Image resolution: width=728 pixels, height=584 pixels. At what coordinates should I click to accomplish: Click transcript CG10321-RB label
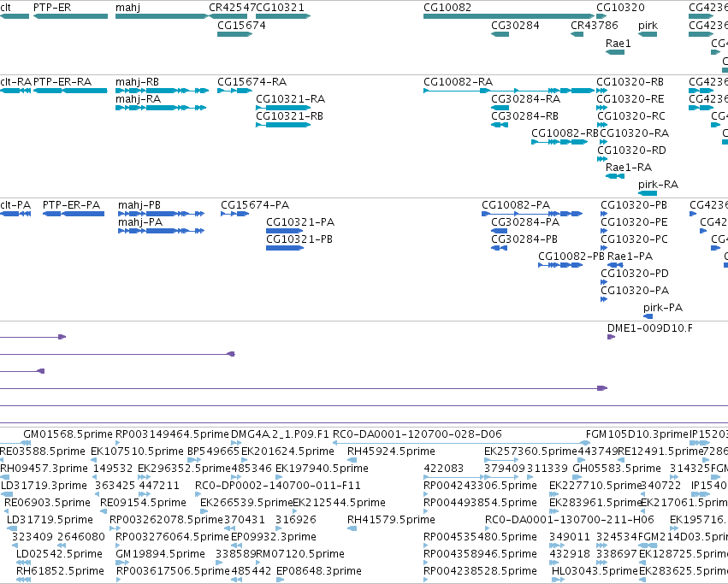pyautogui.click(x=289, y=116)
